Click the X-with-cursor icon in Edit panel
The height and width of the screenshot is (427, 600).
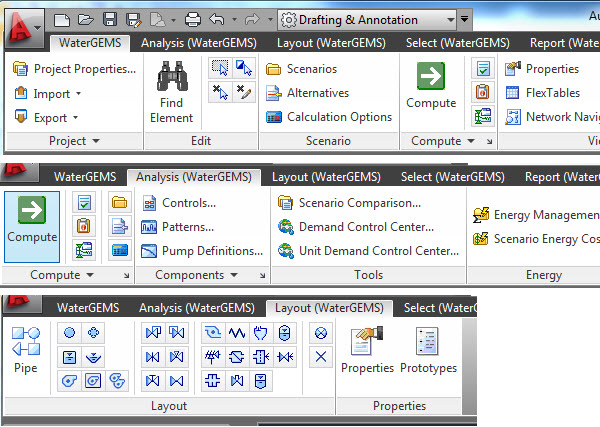pos(220,92)
